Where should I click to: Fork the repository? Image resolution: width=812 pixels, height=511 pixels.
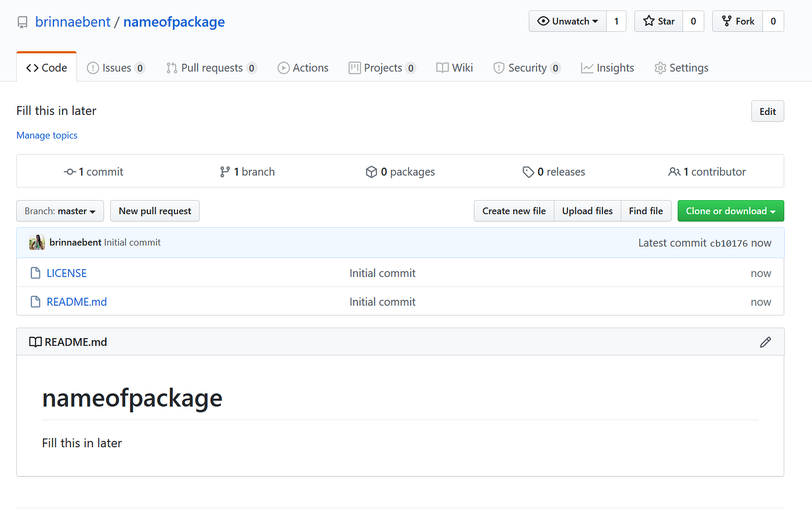click(737, 21)
